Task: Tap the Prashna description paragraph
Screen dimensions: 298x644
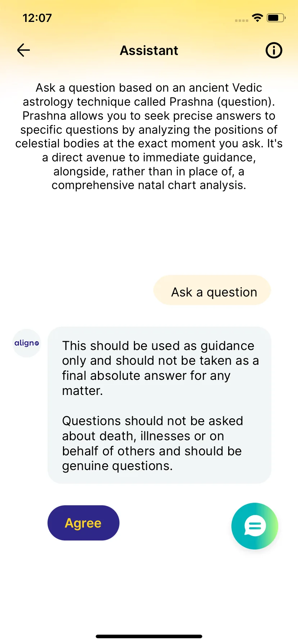Action: point(149,137)
